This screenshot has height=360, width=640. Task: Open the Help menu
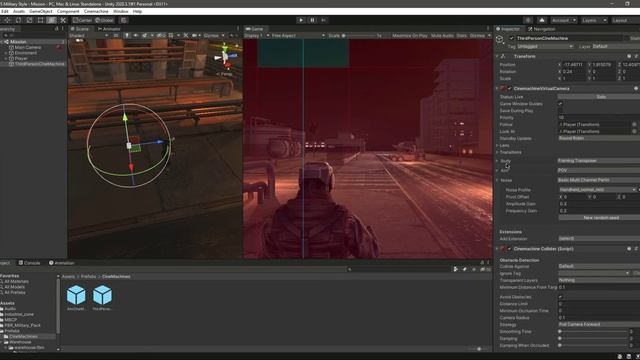tap(137, 11)
